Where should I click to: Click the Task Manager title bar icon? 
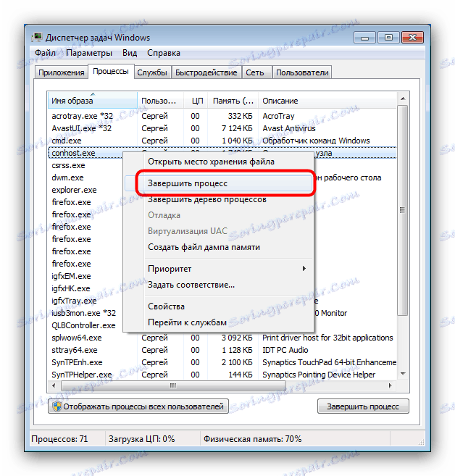38,38
